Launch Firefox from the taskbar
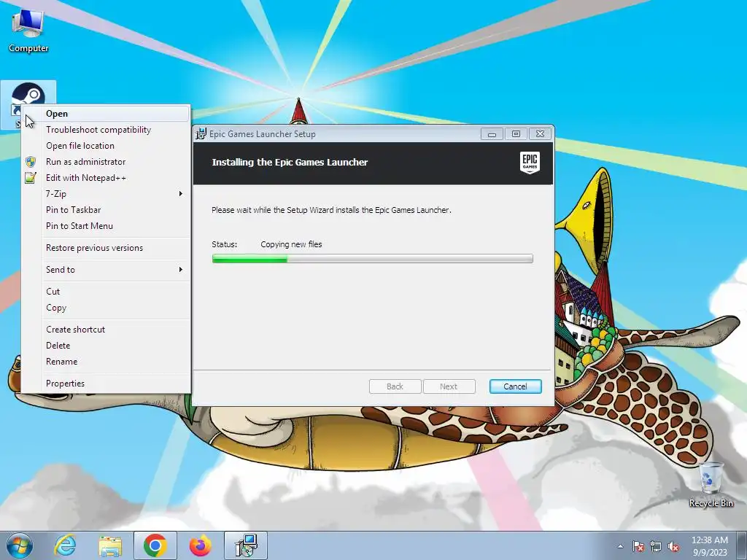 [x=200, y=545]
